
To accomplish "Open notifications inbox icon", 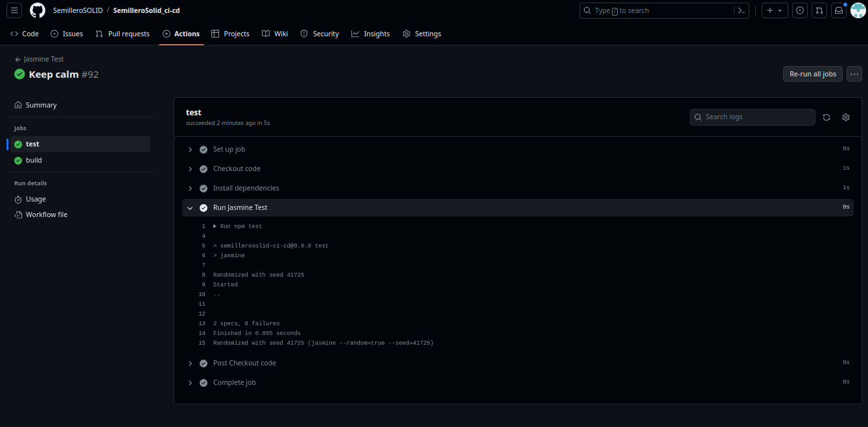I will [839, 10].
